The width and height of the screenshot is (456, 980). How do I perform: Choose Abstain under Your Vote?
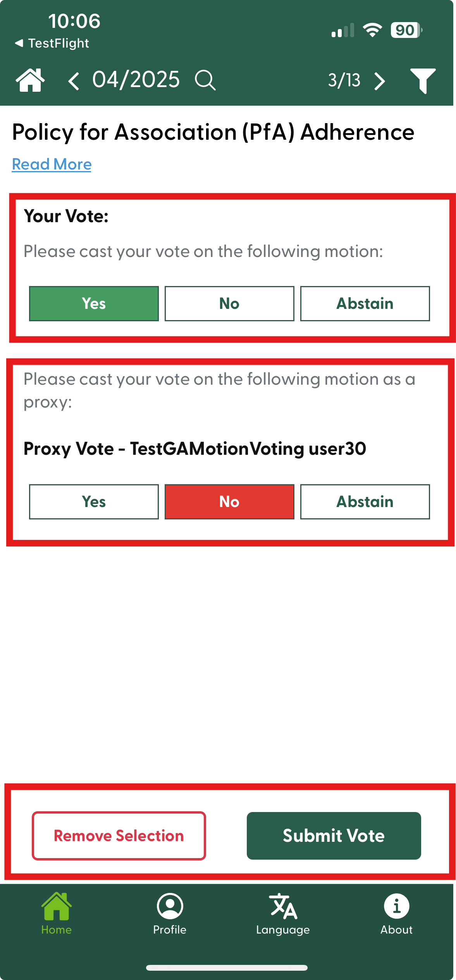pyautogui.click(x=365, y=303)
